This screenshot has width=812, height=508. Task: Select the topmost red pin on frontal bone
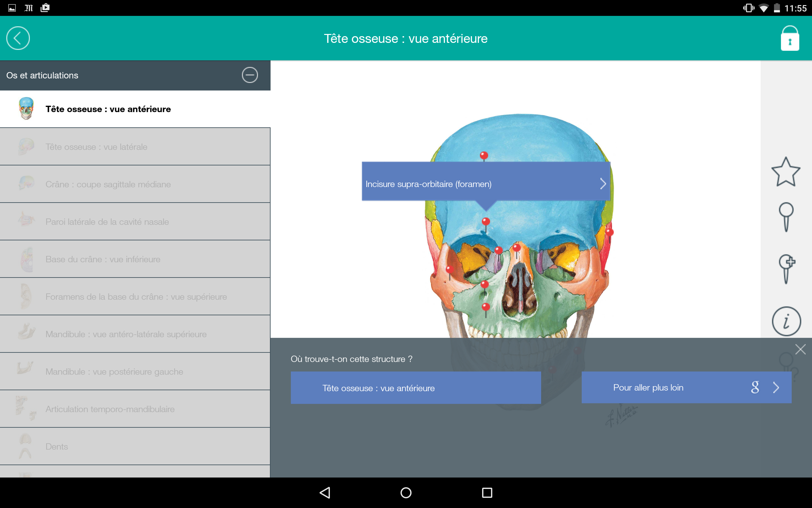[484, 156]
